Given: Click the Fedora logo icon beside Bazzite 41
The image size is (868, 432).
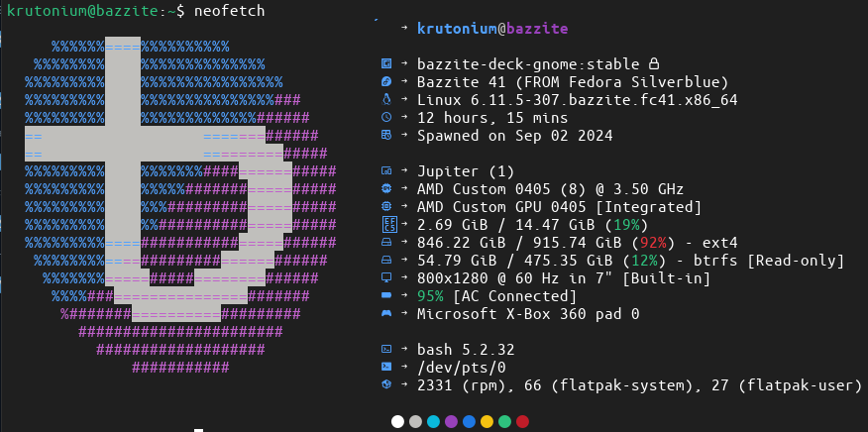Looking at the screenshot, I should 386,82.
